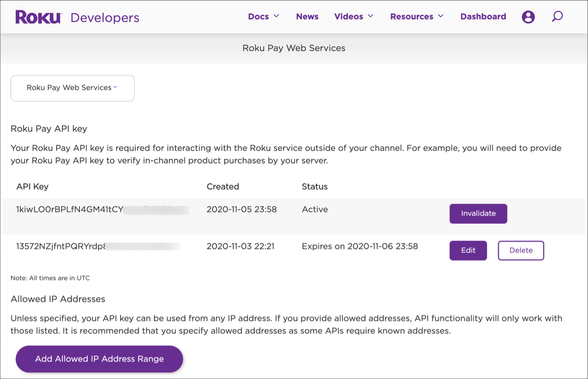Click the Roku Pay Web Services page title
The width and height of the screenshot is (588, 379).
[x=294, y=48]
